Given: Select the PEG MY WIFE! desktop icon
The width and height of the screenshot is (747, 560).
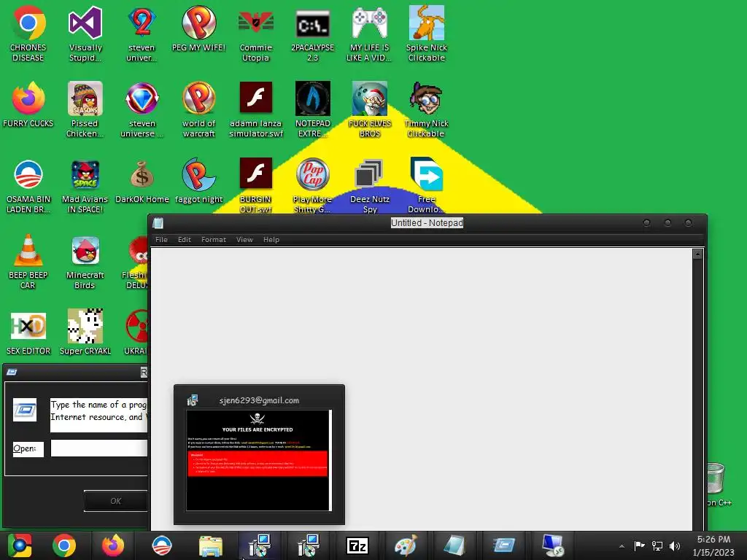Looking at the screenshot, I should click(198, 28).
